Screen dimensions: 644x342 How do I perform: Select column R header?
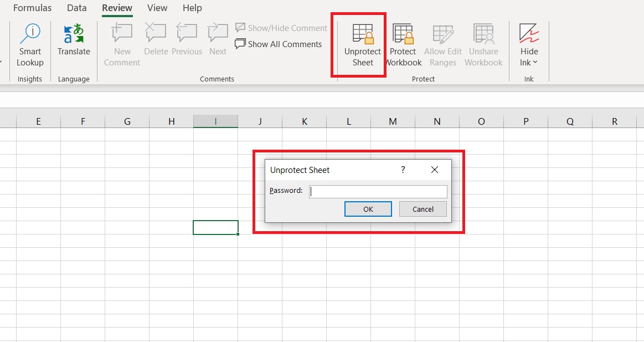(615, 121)
